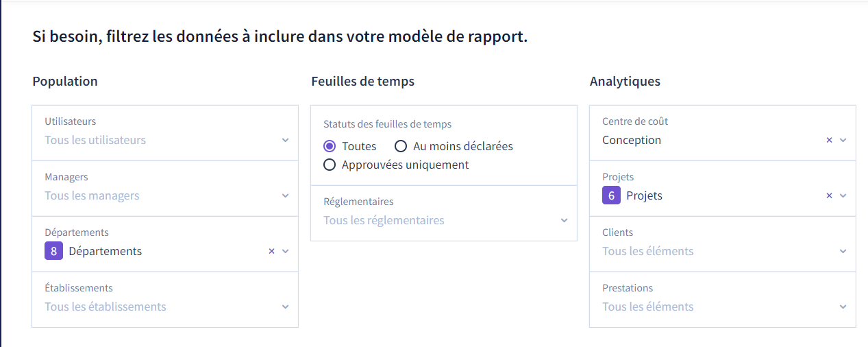Expand the Établissements dropdown chevron
Screen dimensions: 868x347
[286, 307]
